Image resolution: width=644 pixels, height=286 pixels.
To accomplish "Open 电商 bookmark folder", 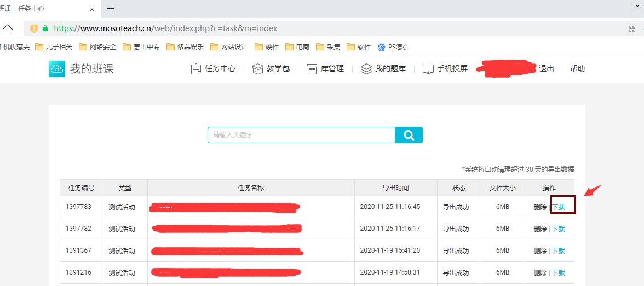I will [x=297, y=47].
